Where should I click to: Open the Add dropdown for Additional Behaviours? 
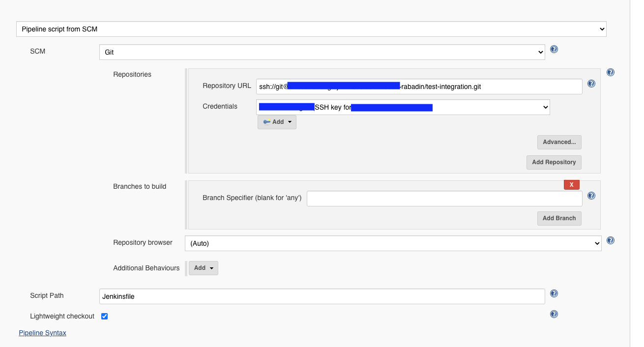[x=203, y=268]
